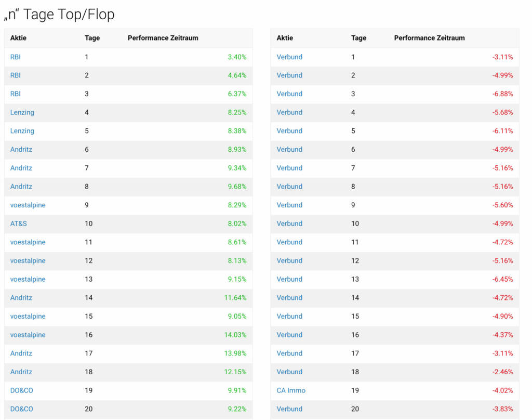Open the RBI link in the 1-day top row
532x420 pixels.
pos(15,57)
